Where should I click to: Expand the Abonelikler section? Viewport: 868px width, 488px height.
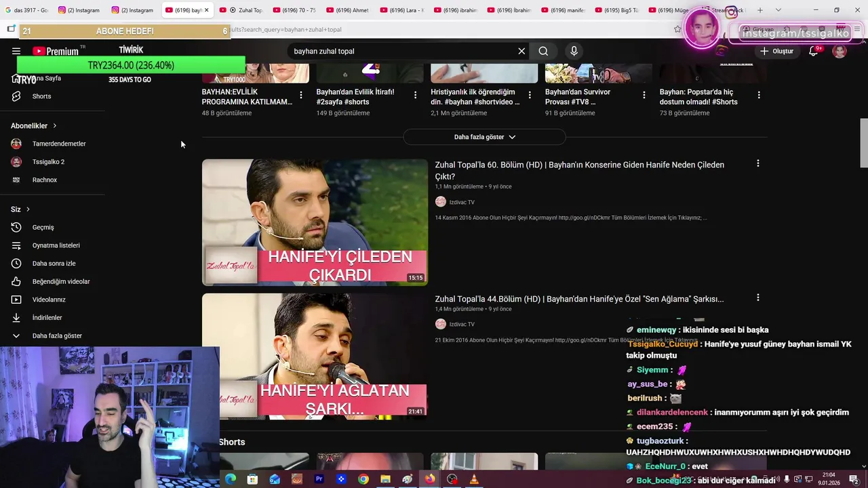pyautogui.click(x=34, y=125)
